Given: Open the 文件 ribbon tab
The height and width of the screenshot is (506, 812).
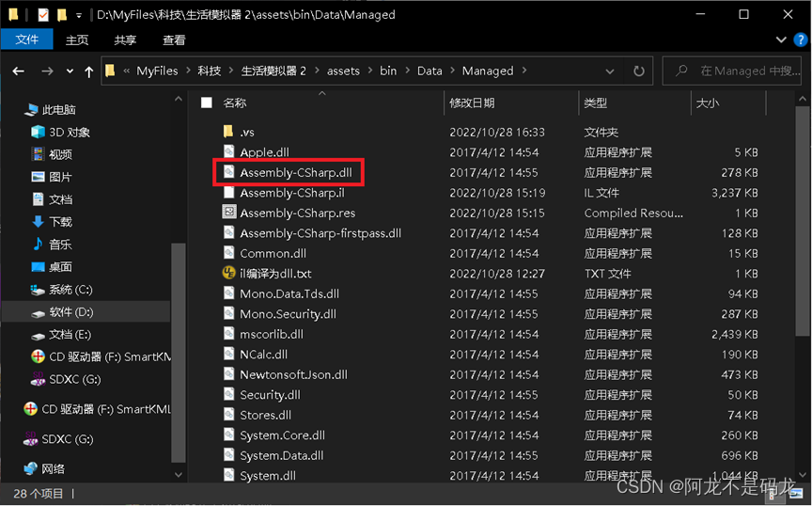Looking at the screenshot, I should pos(27,40).
